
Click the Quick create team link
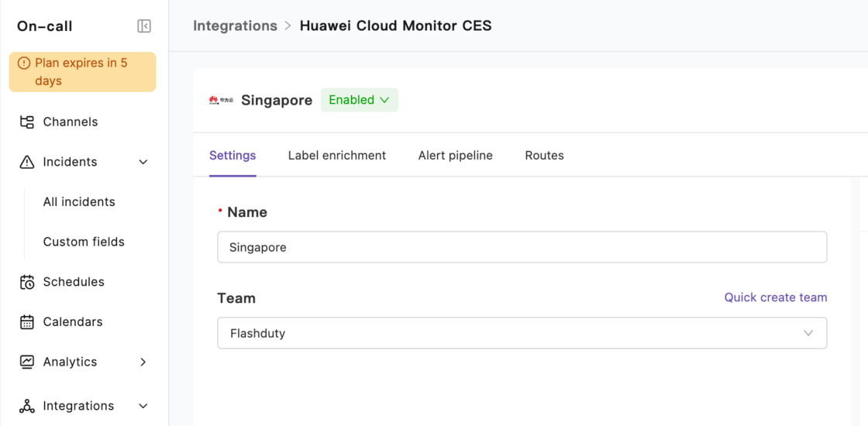(x=775, y=297)
